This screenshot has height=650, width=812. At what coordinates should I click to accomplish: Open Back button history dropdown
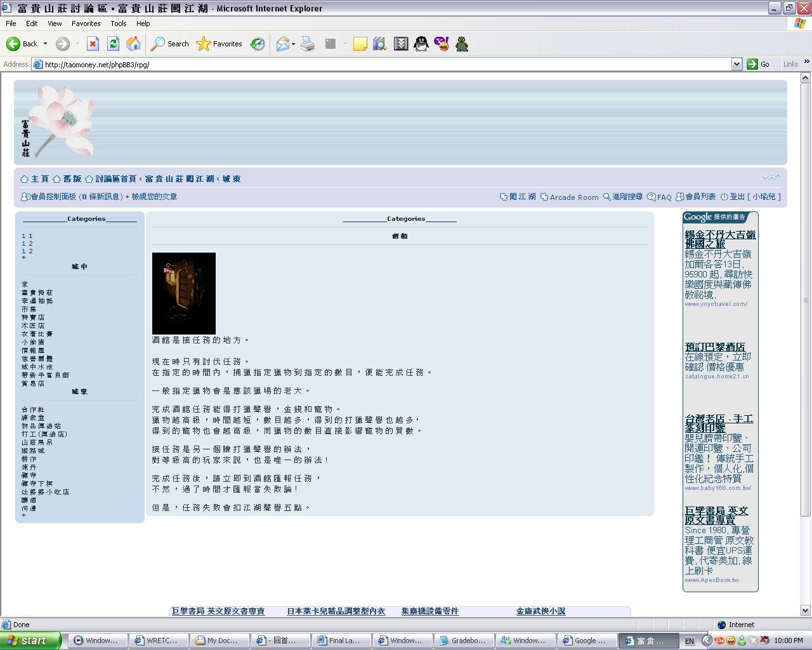tap(45, 44)
